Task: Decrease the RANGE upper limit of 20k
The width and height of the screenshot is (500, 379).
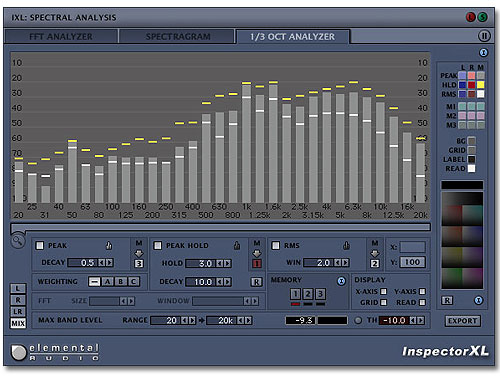Action: click(x=240, y=321)
